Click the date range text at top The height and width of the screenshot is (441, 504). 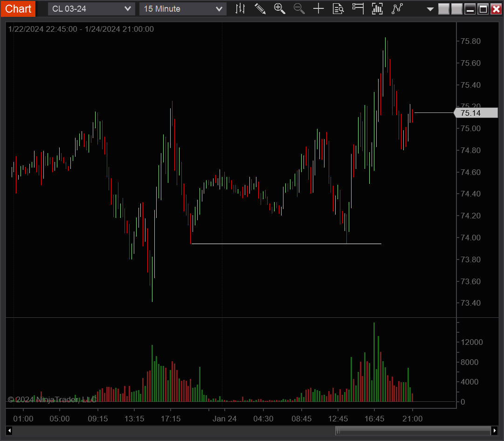[x=81, y=29]
